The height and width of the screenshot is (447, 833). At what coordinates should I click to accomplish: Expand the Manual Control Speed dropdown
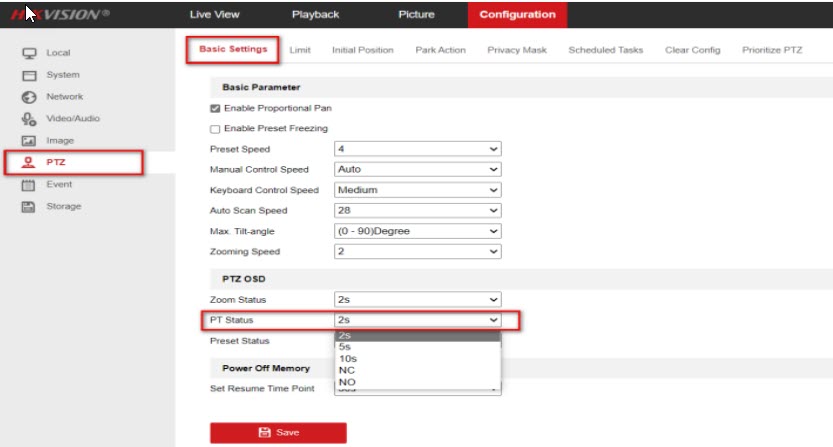416,170
